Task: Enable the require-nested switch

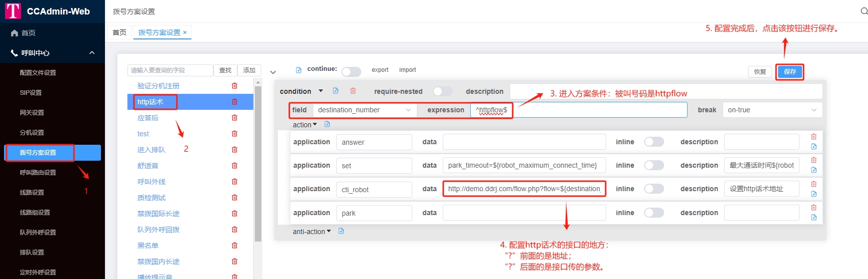Action: click(442, 91)
